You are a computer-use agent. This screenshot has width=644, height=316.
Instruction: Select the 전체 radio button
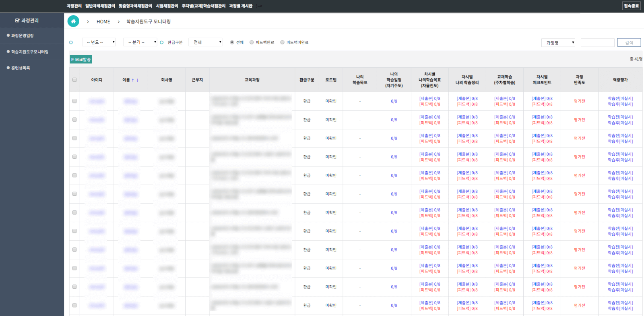point(232,42)
